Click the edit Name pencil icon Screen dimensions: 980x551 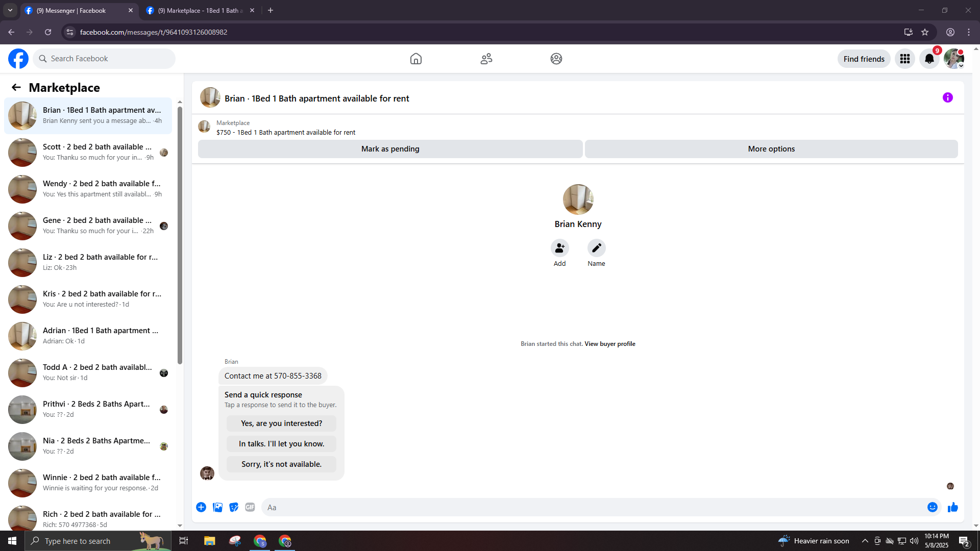point(597,248)
